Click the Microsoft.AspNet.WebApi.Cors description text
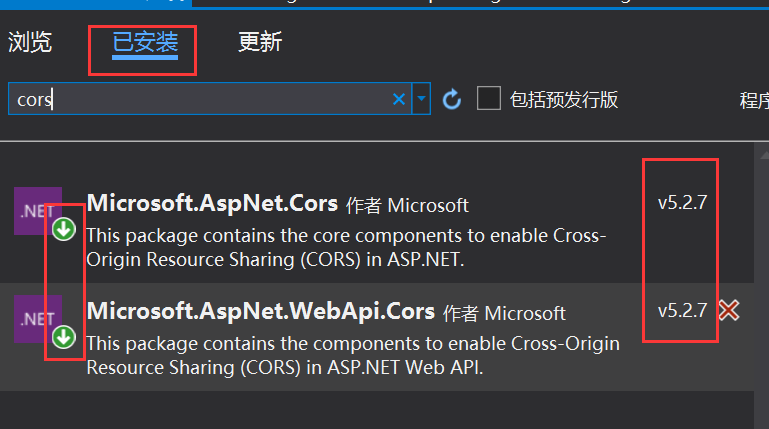The width and height of the screenshot is (769, 429). pos(352,355)
